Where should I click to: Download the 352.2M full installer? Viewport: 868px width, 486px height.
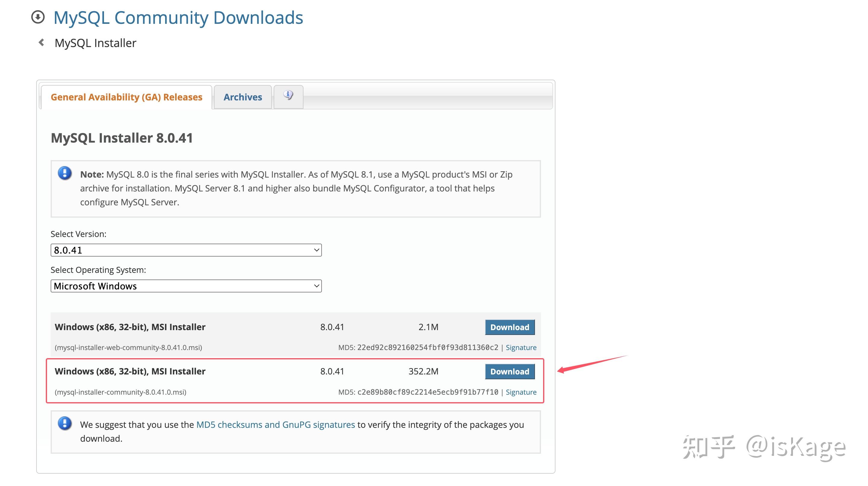click(x=509, y=371)
